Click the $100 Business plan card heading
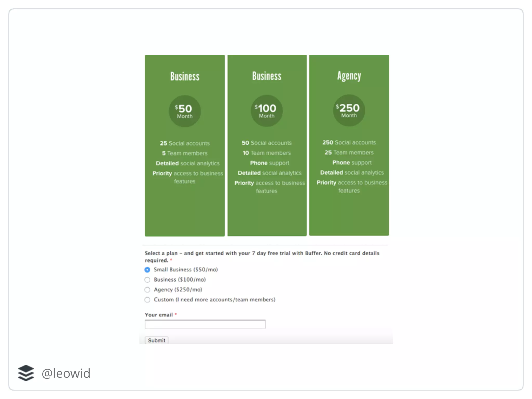This screenshot has height=399, width=532. (267, 76)
